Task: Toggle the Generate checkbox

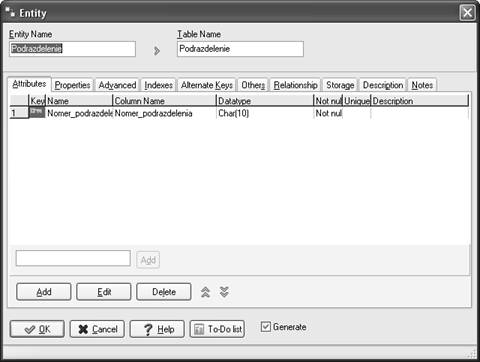Action: pos(266,327)
